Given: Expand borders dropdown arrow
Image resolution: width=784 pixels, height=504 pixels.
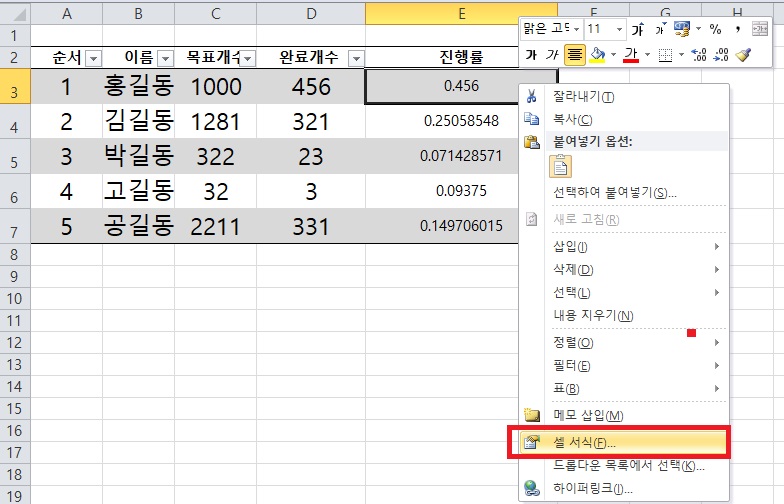Looking at the screenshot, I should pos(681,55).
